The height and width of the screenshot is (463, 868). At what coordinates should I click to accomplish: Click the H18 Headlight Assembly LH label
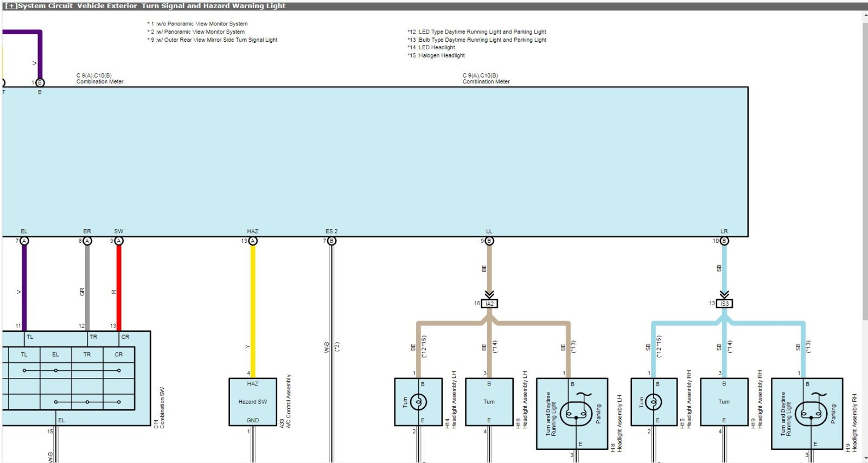(x=521, y=400)
